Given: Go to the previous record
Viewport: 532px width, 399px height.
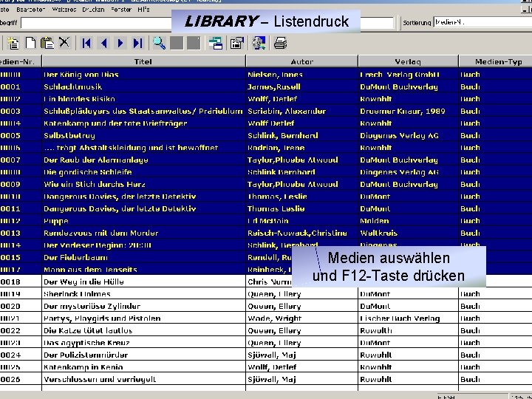Looking at the screenshot, I should point(104,43).
